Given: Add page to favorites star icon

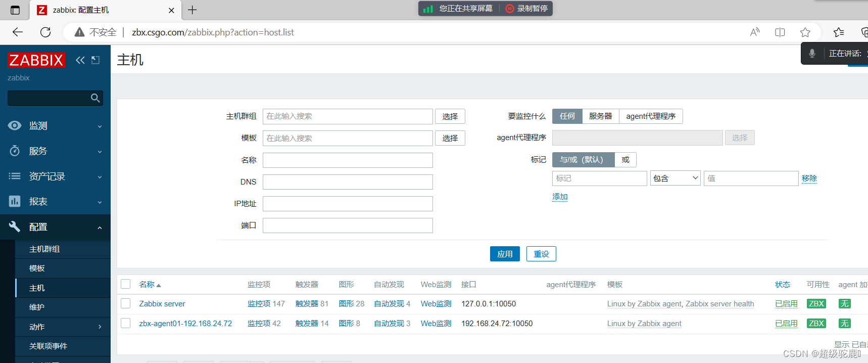Looking at the screenshot, I should 805,32.
